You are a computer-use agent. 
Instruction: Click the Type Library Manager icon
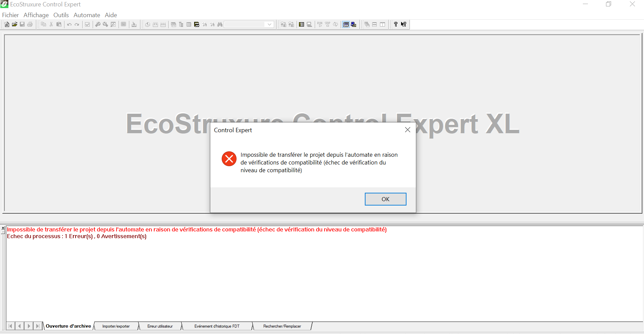pos(197,24)
